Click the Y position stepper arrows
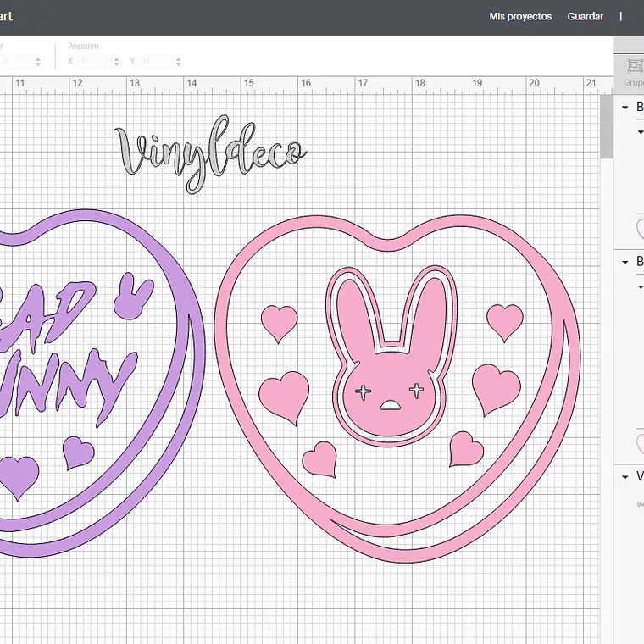The height and width of the screenshot is (644, 644). point(178,62)
